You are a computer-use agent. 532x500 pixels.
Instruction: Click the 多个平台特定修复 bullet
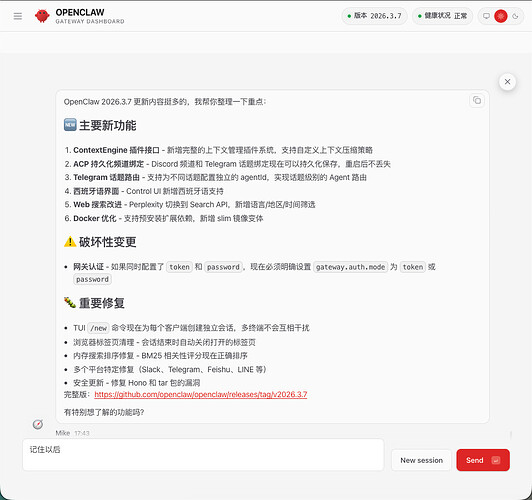(x=170, y=369)
